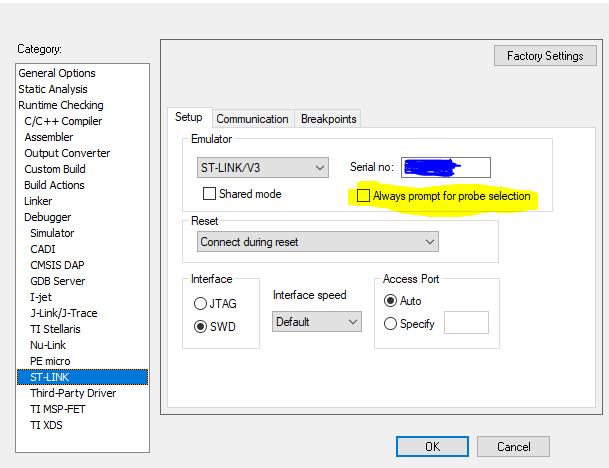Expand the Connect during reset dropdown
Viewport: 609px width, 468px height.
(318, 242)
